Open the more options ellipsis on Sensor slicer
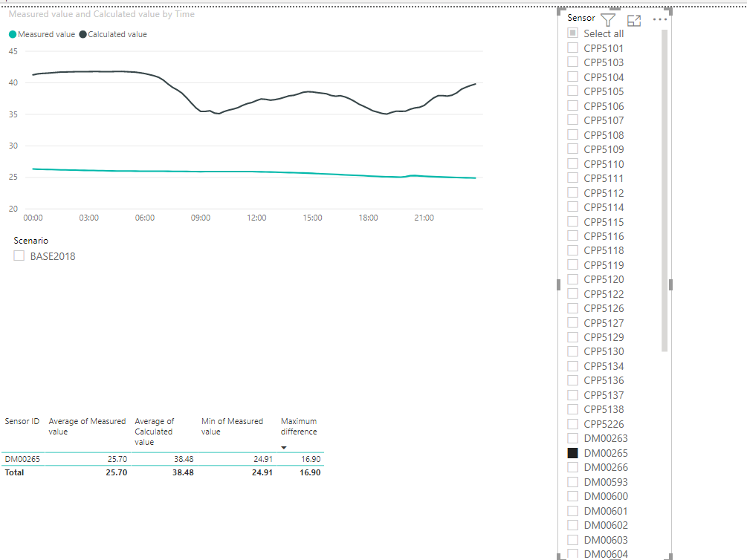 click(660, 19)
